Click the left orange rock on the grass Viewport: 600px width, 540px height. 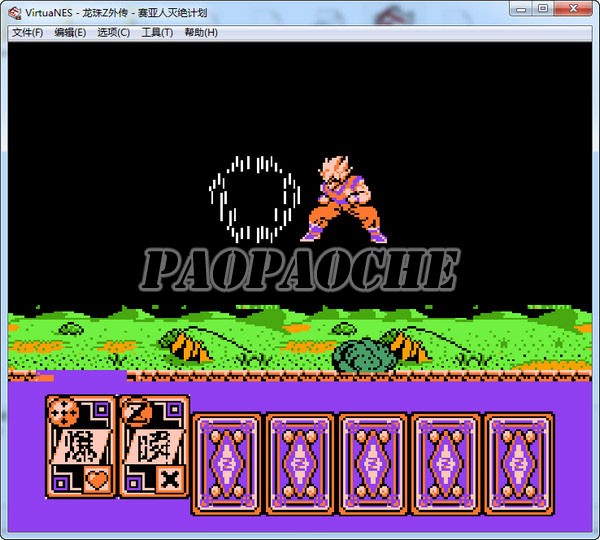(190, 347)
